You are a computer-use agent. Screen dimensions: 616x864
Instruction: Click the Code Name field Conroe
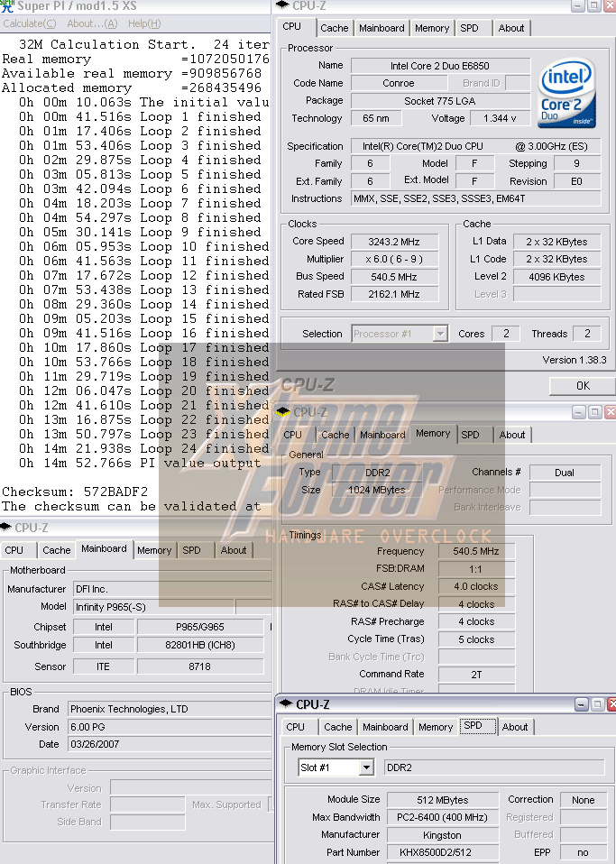pos(399,83)
